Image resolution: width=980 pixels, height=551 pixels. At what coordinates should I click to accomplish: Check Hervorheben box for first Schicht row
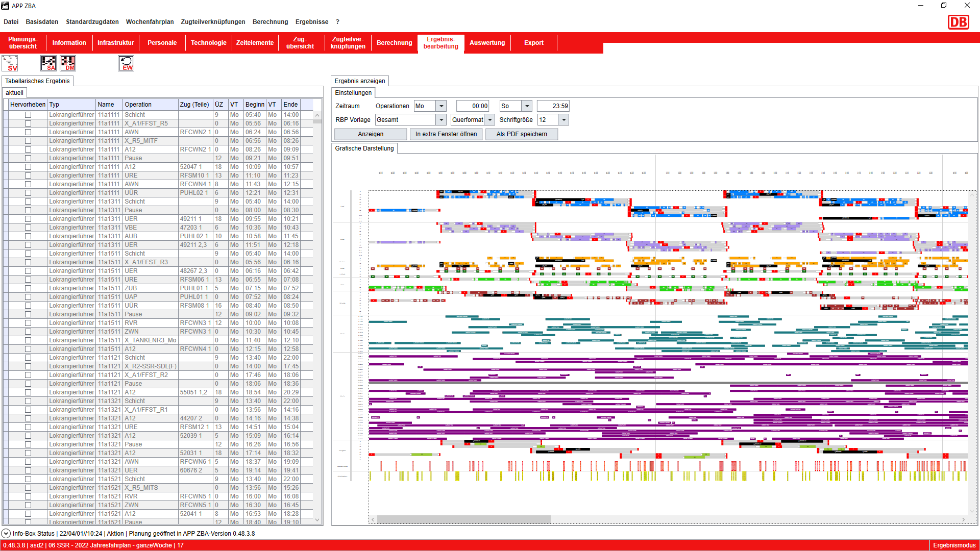tap(28, 115)
